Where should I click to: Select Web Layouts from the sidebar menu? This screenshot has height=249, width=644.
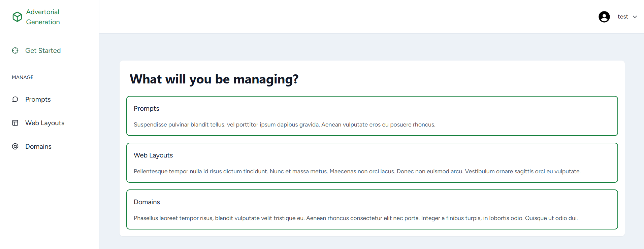(x=45, y=123)
